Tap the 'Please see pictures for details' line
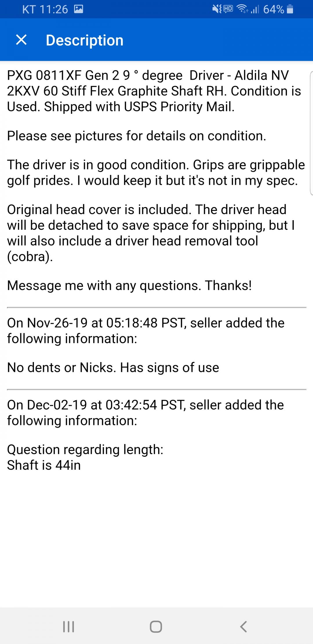 coord(137,136)
